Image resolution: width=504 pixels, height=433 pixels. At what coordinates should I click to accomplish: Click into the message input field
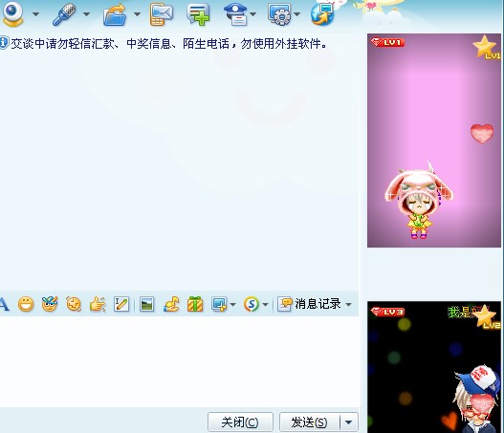179,361
